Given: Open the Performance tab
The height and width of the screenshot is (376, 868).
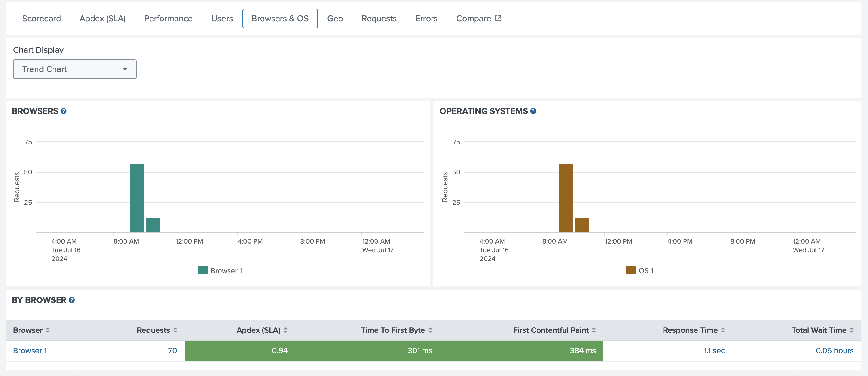Looking at the screenshot, I should [168, 19].
